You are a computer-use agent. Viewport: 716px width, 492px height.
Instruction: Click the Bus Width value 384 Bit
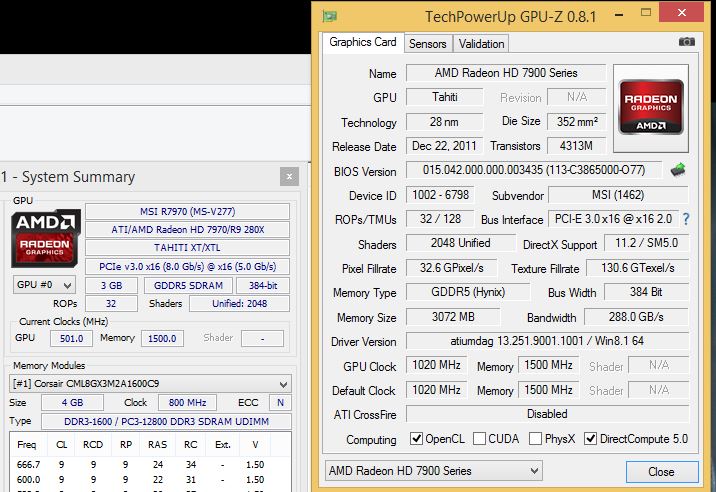[x=646, y=292]
